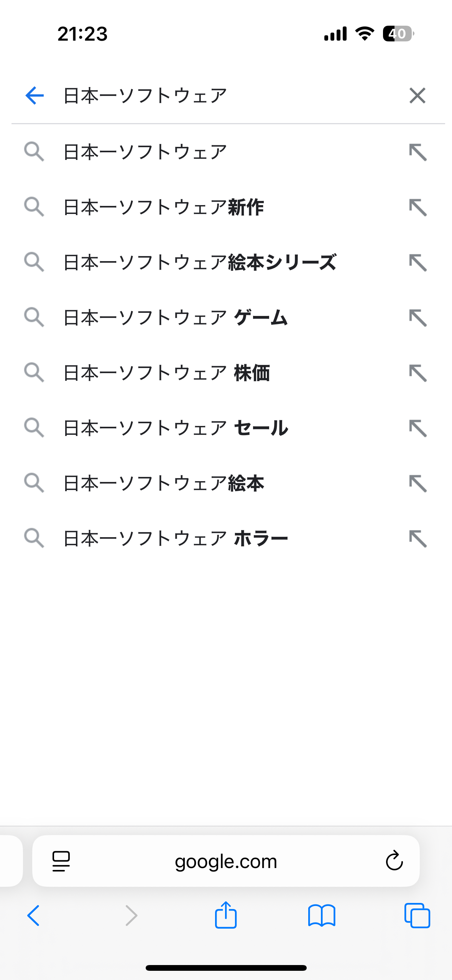Clear the search text with the X icon
Screen dimensions: 452x980
pyautogui.click(x=417, y=95)
